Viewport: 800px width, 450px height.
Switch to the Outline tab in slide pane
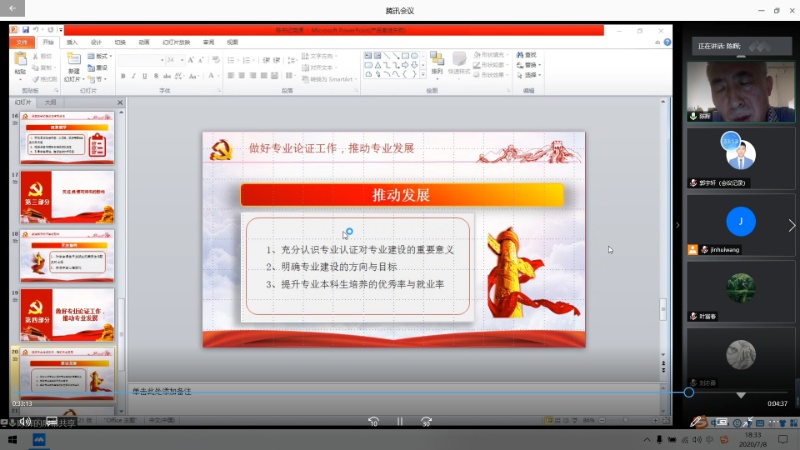click(x=51, y=102)
